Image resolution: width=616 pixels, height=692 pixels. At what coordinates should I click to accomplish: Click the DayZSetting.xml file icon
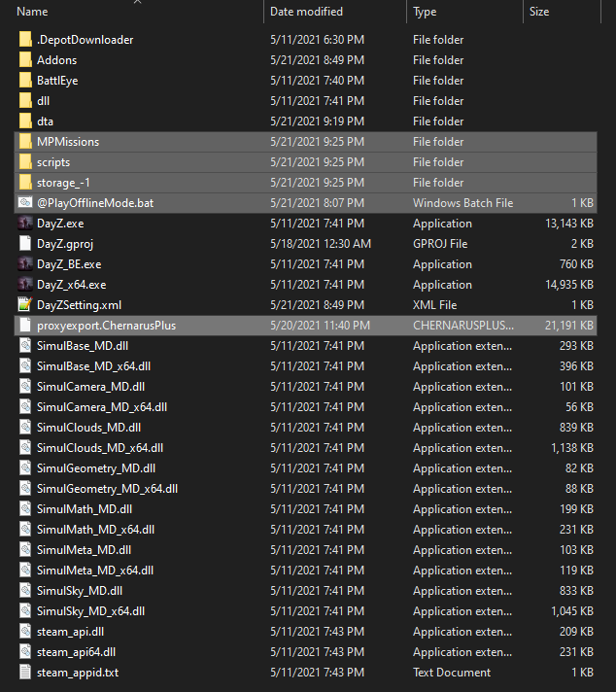25,304
